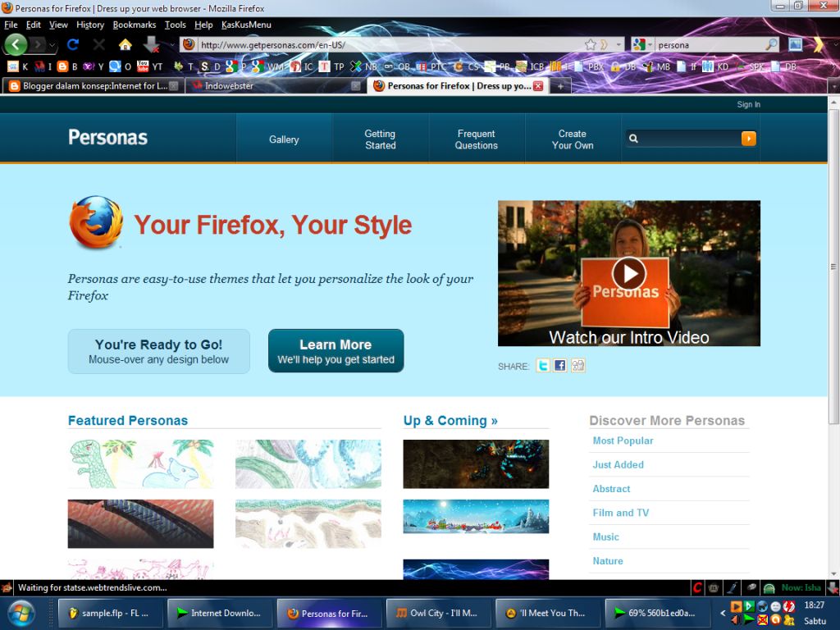Open the Blogger 'B' bookmark
840x630 pixels.
(67, 66)
